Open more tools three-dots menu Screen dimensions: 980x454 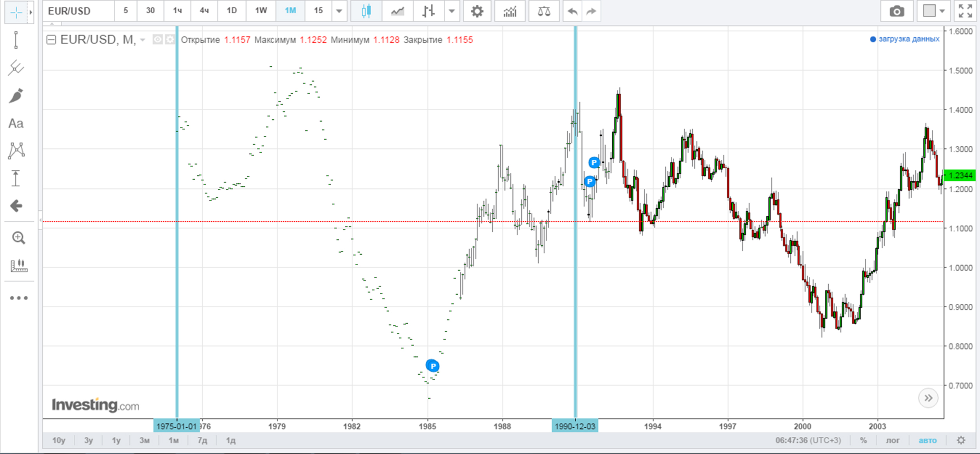coord(19,298)
